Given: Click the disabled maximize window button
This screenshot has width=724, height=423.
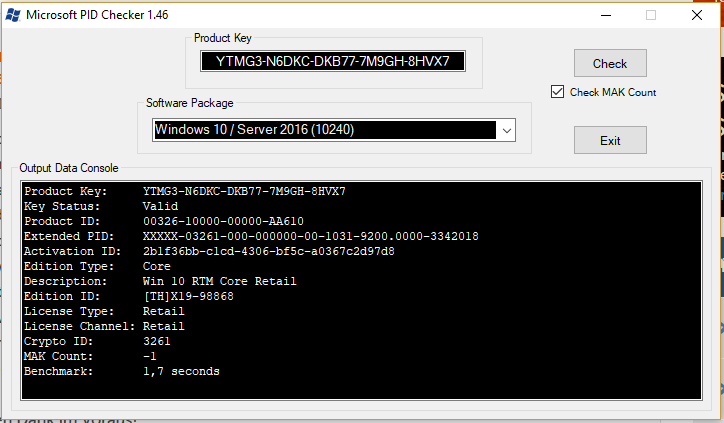Looking at the screenshot, I should 651,15.
